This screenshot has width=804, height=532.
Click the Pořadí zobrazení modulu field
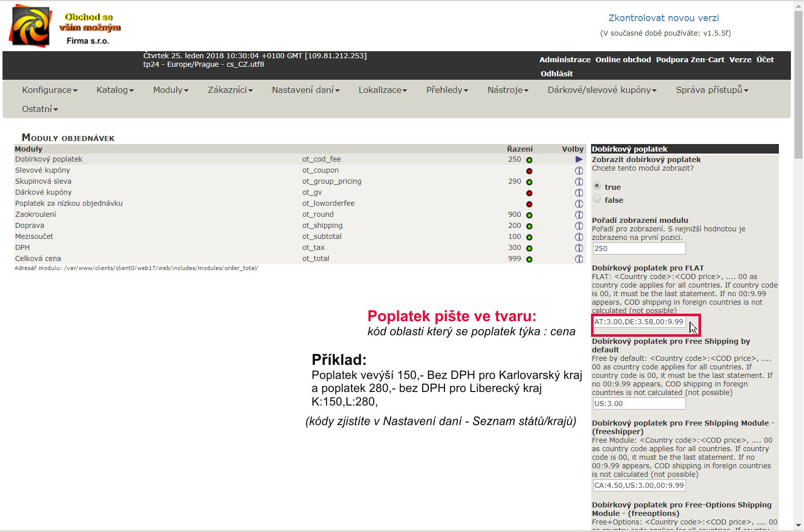click(639, 248)
